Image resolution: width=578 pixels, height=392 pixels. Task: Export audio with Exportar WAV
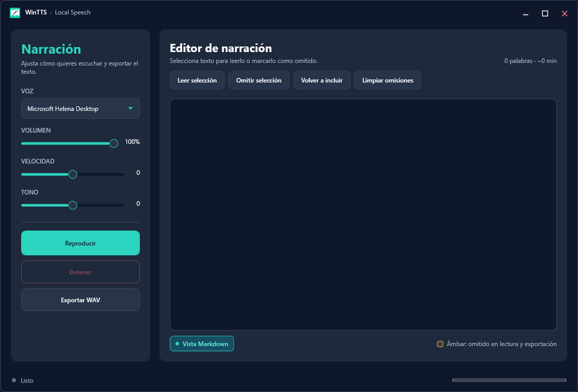click(81, 300)
